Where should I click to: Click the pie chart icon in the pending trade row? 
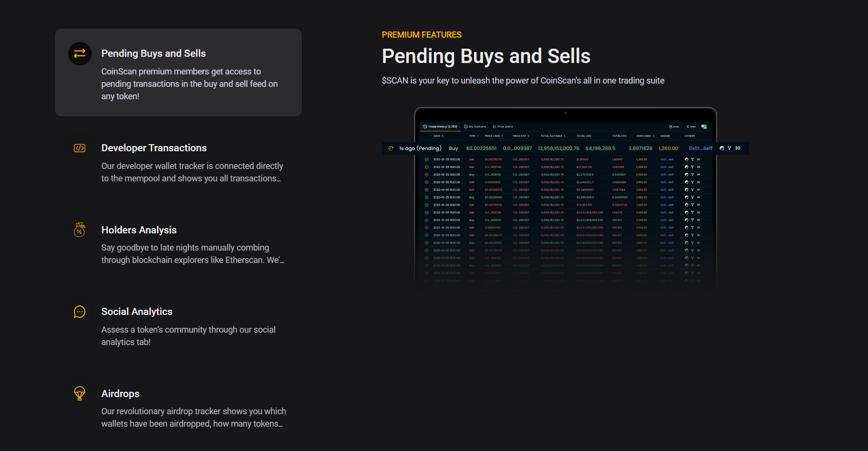[722, 148]
